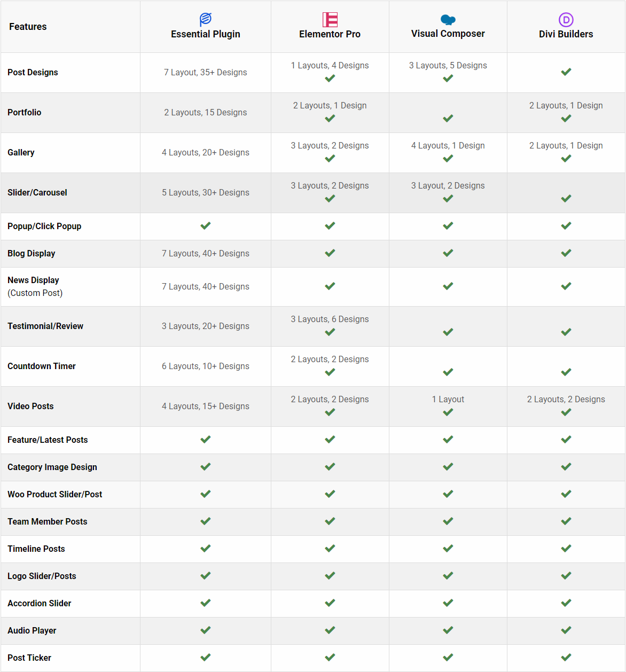Click the Essential Plugin column heading
Image resolution: width=626 pixels, height=672 pixels.
point(206,34)
